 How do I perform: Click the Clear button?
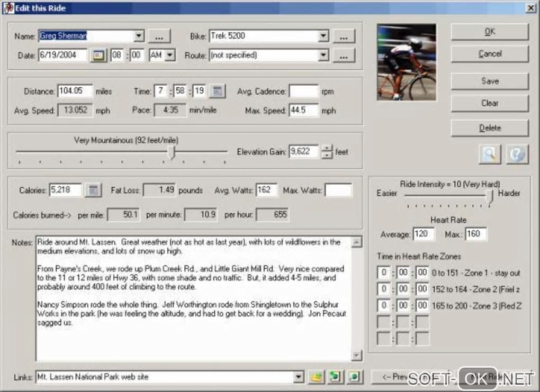(490, 103)
